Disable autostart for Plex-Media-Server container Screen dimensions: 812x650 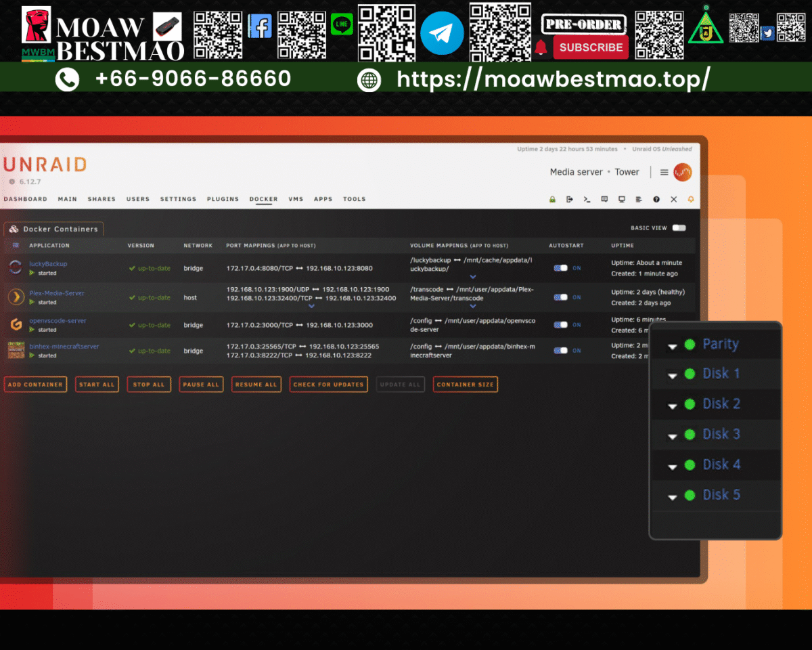560,297
